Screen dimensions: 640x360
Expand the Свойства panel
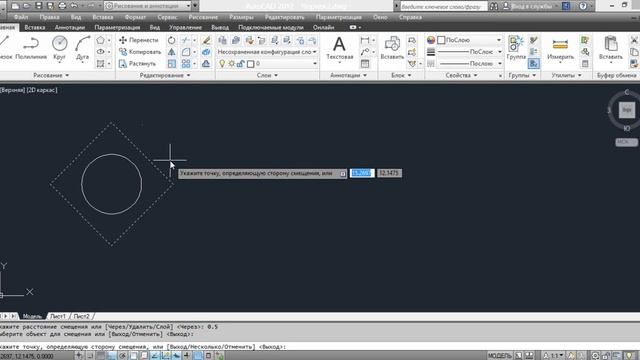click(461, 76)
